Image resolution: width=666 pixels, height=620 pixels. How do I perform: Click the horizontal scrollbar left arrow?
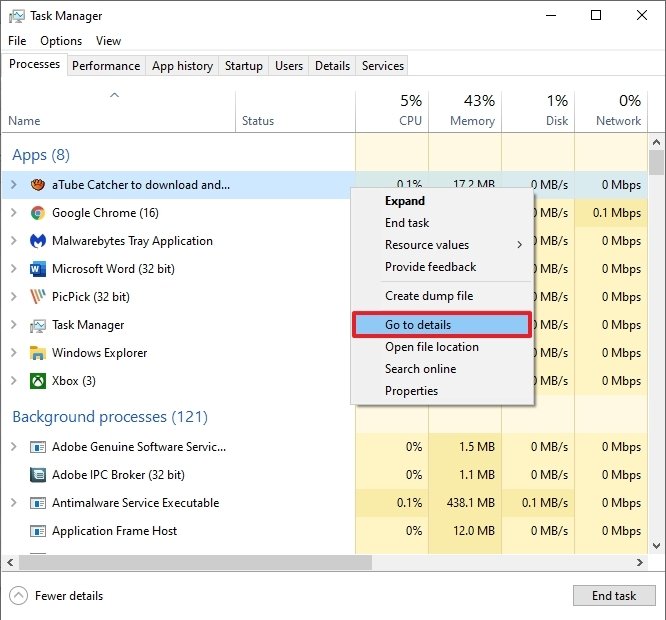click(10, 563)
